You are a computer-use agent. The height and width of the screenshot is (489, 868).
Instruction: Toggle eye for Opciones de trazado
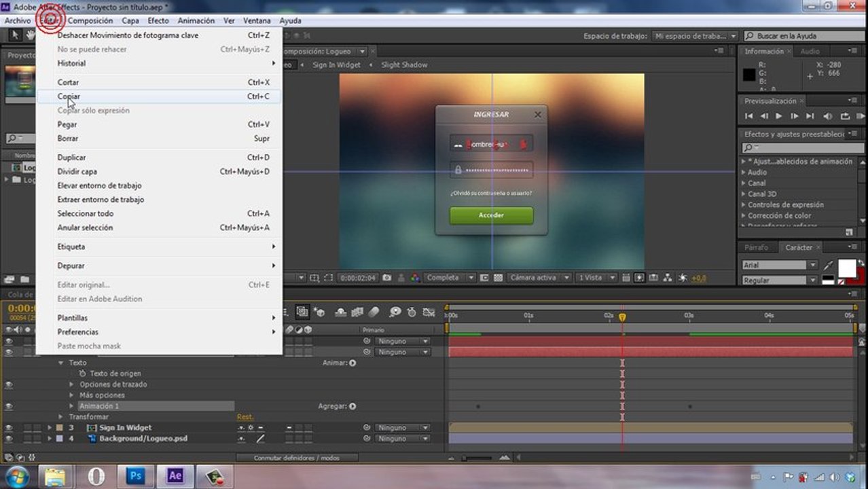[9, 384]
